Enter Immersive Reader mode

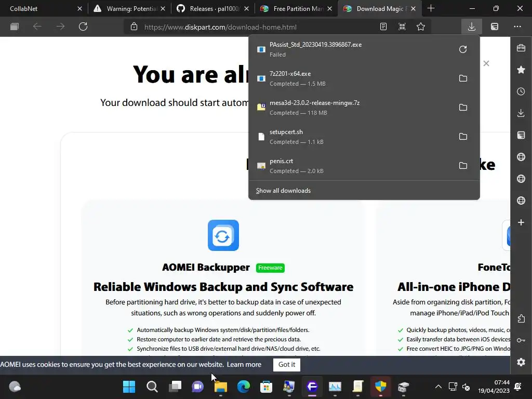coord(383,27)
